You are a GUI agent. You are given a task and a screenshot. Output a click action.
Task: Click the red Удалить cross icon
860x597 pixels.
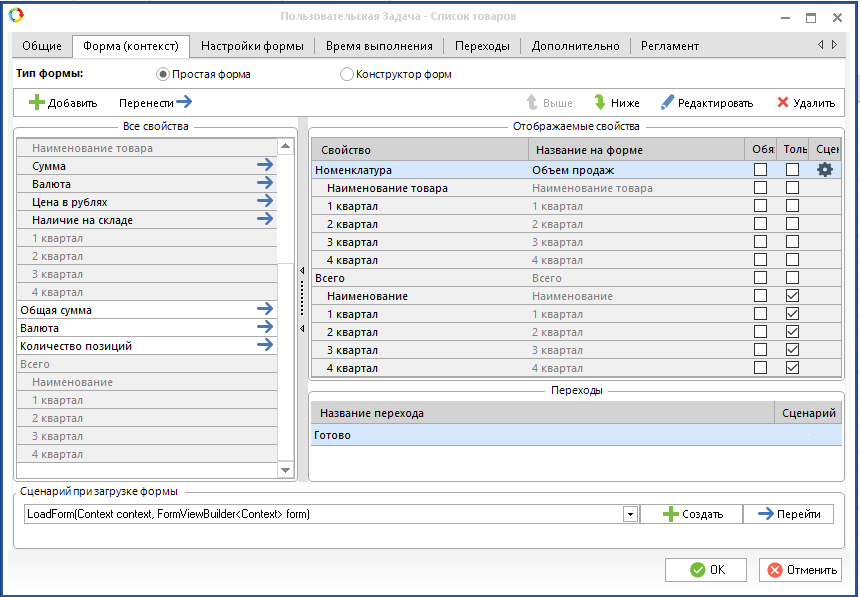[782, 103]
